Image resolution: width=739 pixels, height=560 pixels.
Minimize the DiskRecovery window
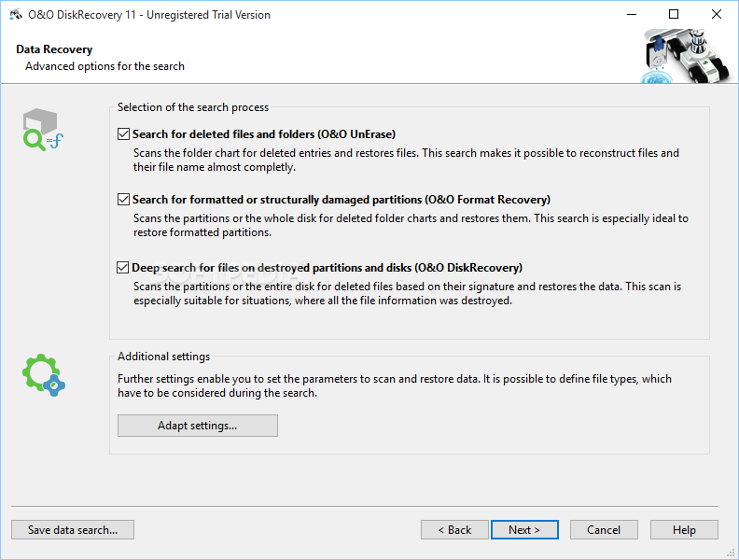click(631, 15)
